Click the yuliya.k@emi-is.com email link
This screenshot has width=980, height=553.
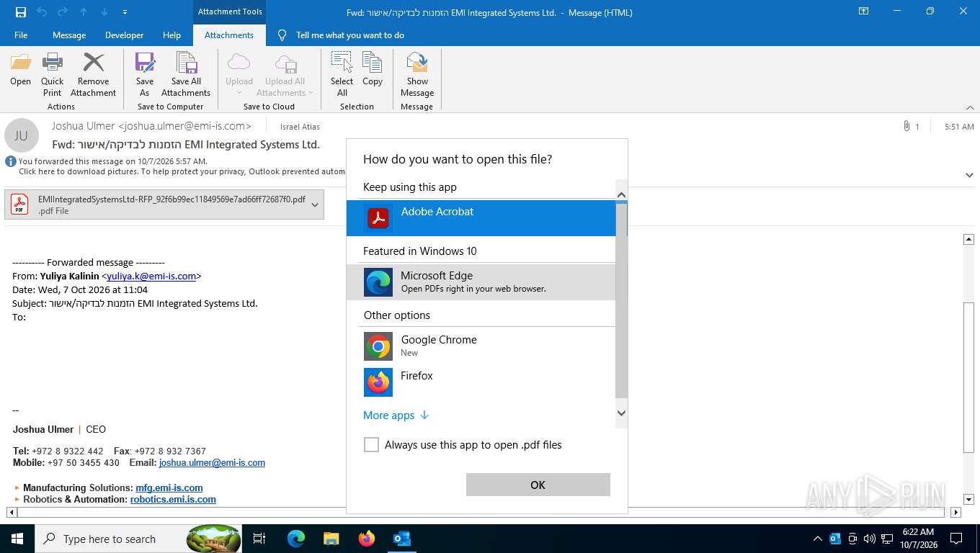(x=151, y=276)
